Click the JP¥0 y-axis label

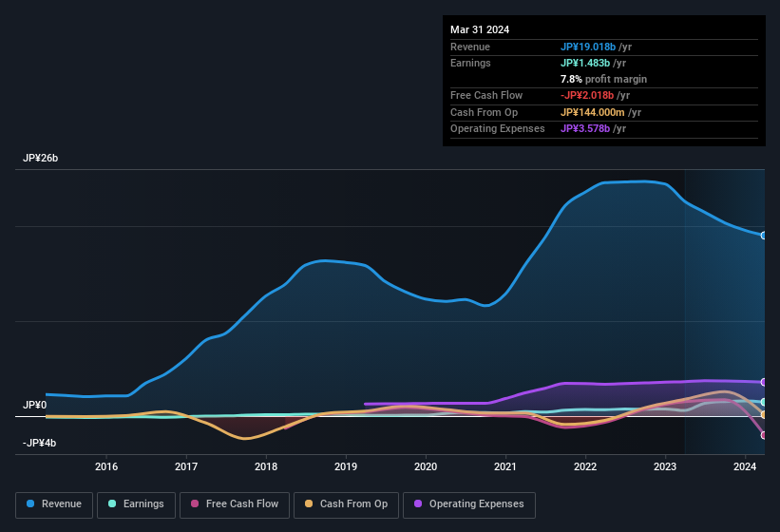point(35,405)
